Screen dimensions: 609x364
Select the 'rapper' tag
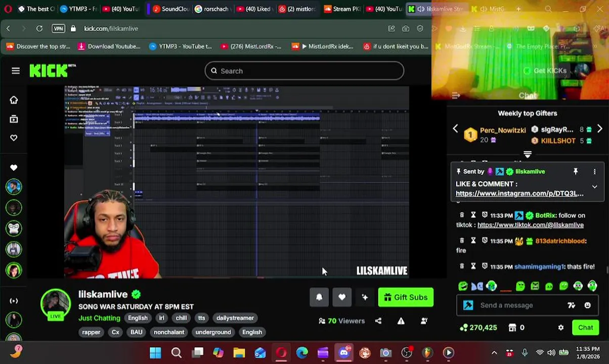point(91,332)
